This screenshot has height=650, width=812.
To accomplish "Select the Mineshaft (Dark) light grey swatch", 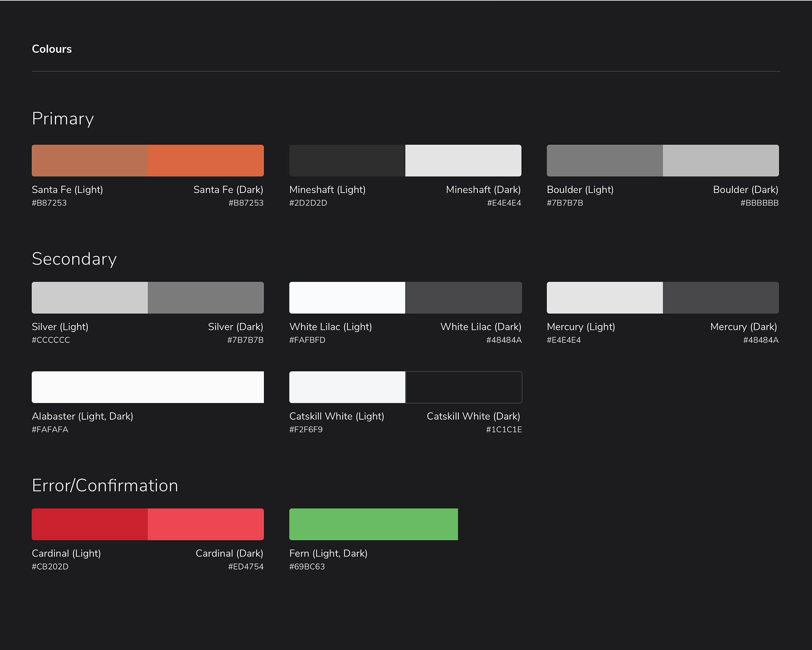I will [x=463, y=160].
